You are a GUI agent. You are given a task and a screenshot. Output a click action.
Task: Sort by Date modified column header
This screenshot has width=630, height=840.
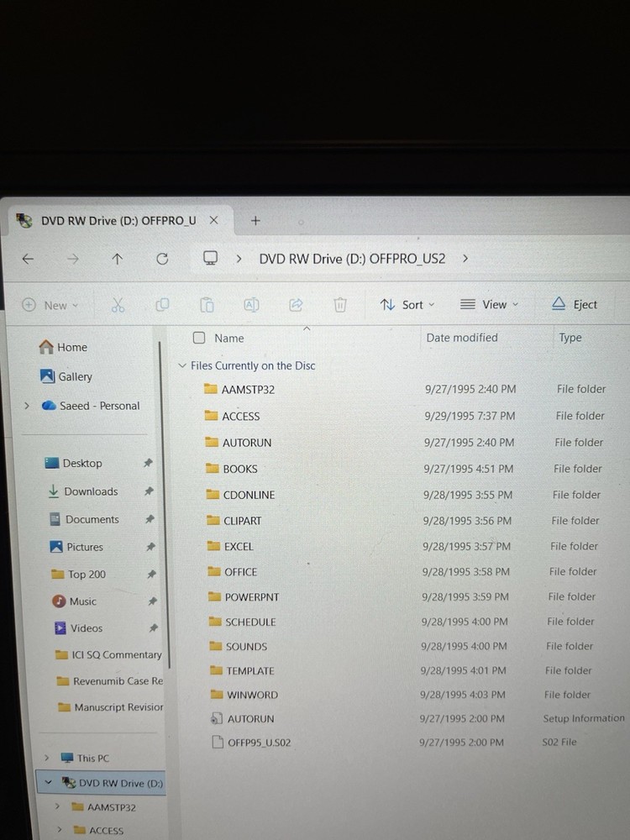(x=462, y=338)
